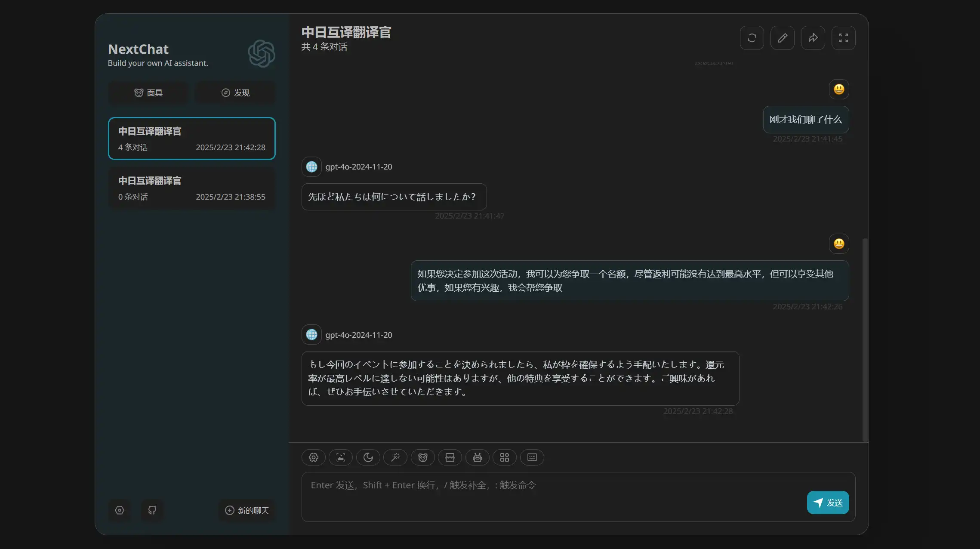
Task: Click timestamp 2025/2/23 21:41:45
Action: (x=807, y=139)
